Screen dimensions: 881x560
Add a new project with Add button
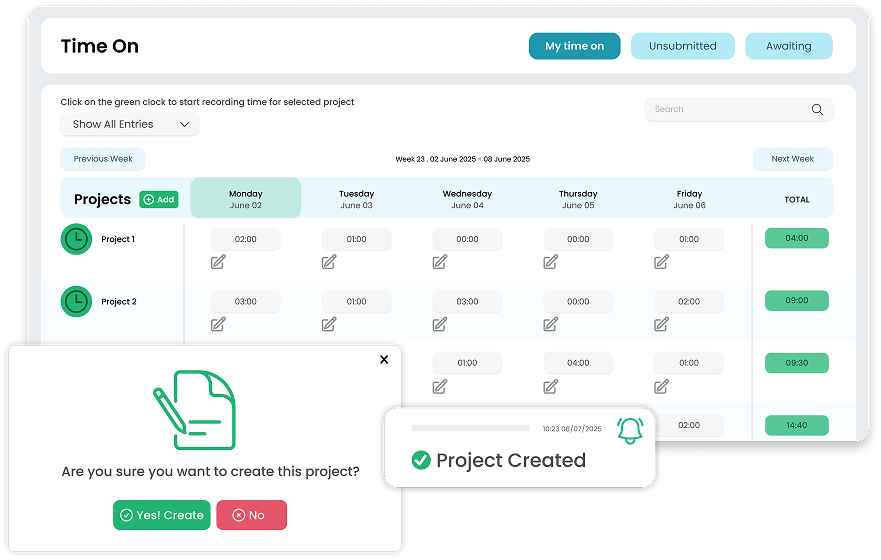pos(159,199)
